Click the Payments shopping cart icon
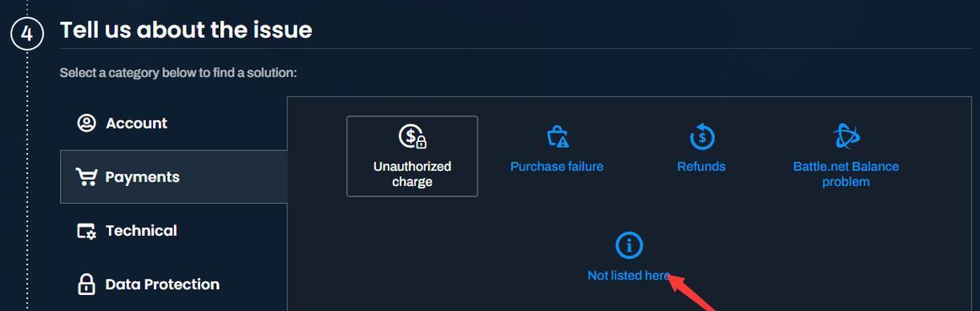 pyautogui.click(x=86, y=177)
